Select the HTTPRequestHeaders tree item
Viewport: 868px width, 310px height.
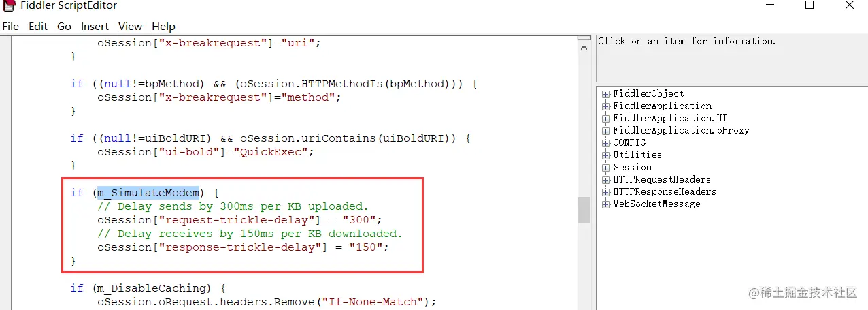click(x=662, y=180)
